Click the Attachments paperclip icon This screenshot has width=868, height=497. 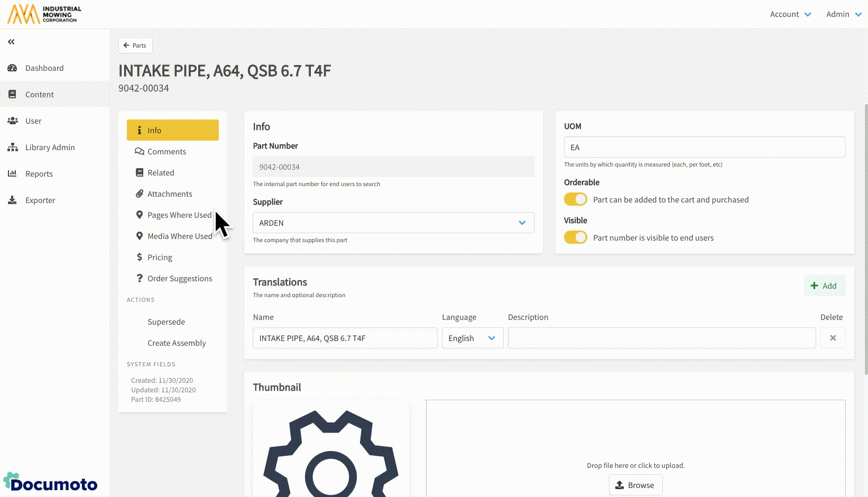pyautogui.click(x=140, y=194)
